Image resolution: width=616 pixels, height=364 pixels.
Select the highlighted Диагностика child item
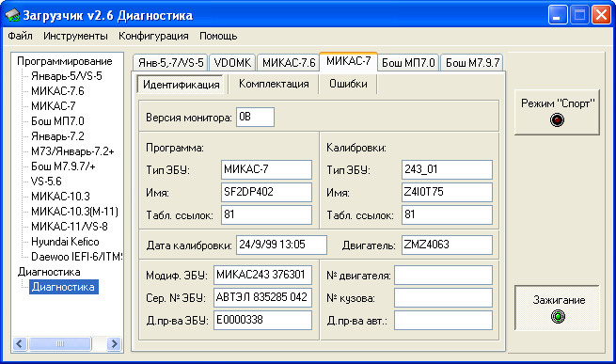[x=63, y=287]
